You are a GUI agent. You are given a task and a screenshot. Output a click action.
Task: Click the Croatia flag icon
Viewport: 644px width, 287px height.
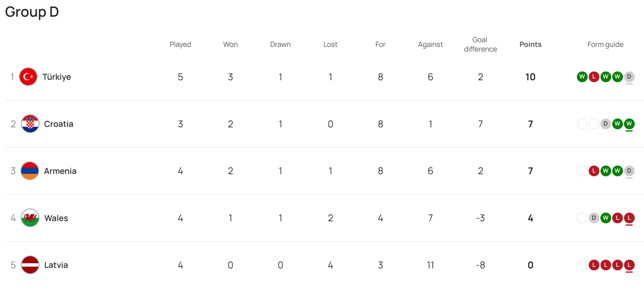[30, 124]
